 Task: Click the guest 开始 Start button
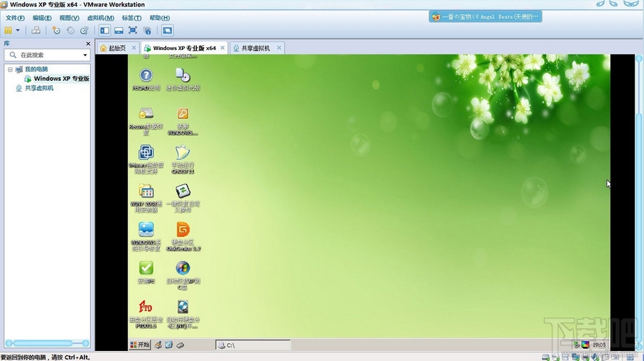tap(140, 345)
